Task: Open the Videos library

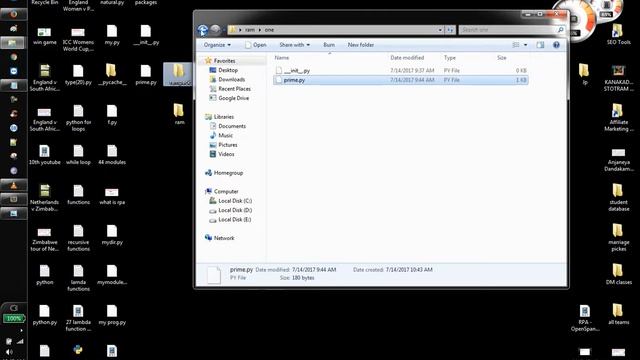Action: 226,154
